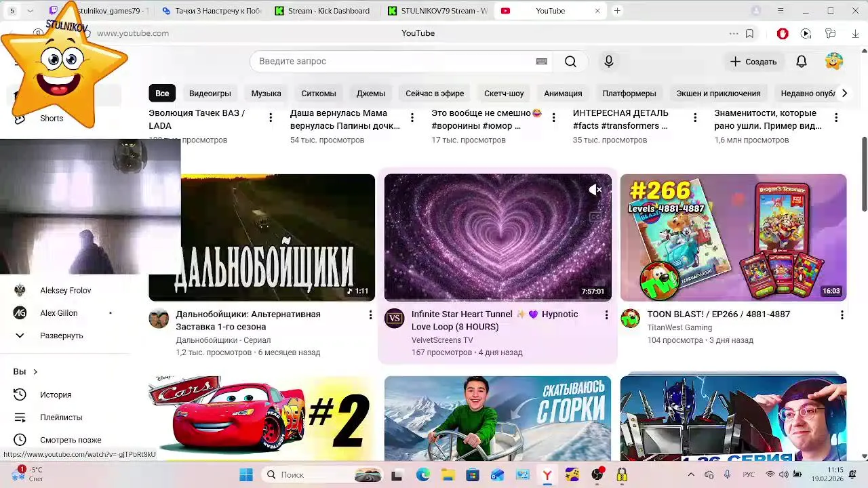Screen dimensions: 868x488
Task: Open Microsoft Edge from the taskbar
Action: tap(422, 475)
